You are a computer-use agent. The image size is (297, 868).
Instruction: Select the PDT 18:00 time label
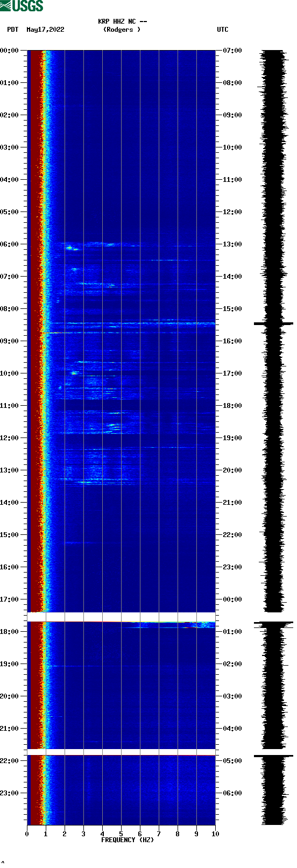(x=10, y=632)
